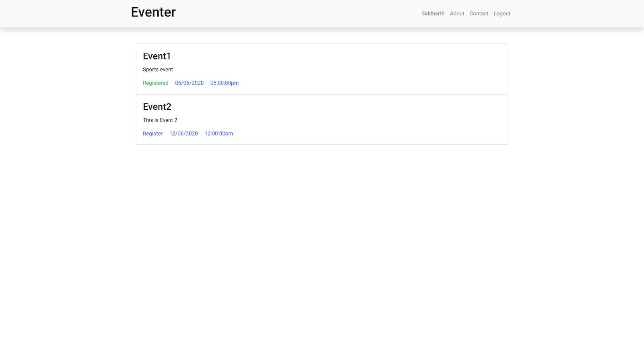Register for Event2
Image resolution: width=644 pixels, height=362 pixels.
pos(153,134)
